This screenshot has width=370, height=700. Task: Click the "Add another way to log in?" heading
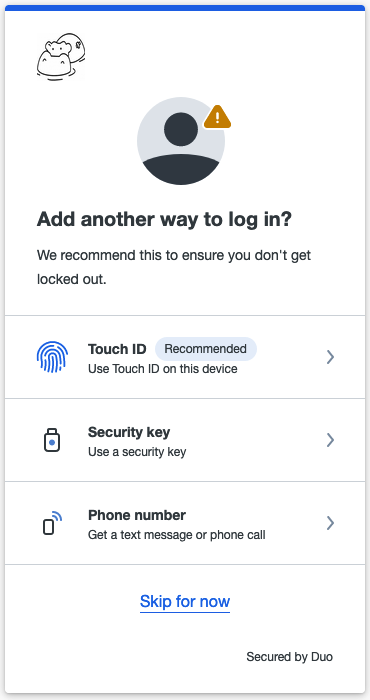click(164, 220)
